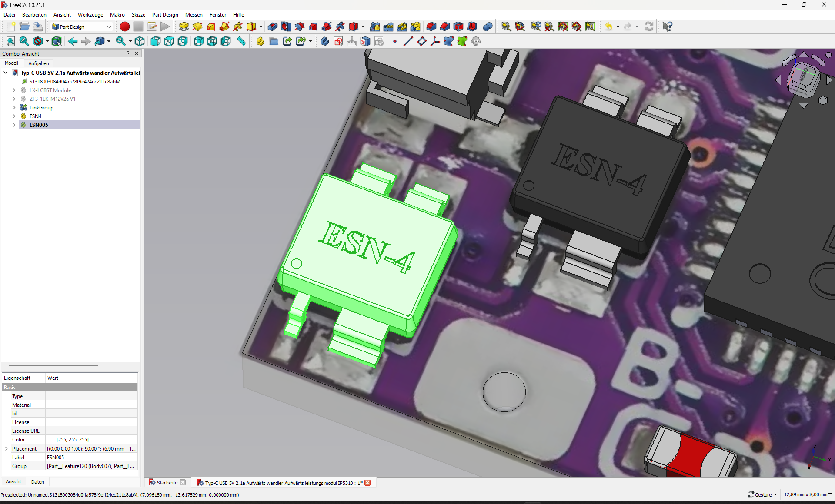
Task: Click the Fit All view icon
Action: pyautogui.click(x=11, y=41)
